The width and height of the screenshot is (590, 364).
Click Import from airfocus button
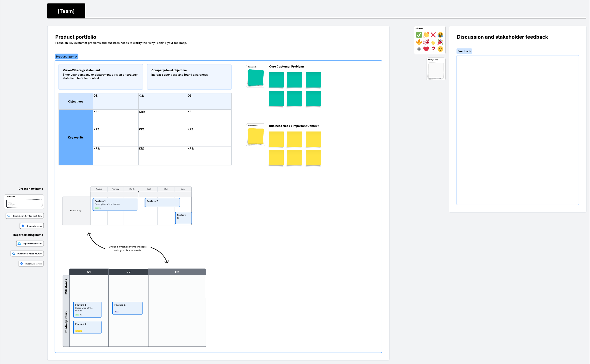(30, 244)
